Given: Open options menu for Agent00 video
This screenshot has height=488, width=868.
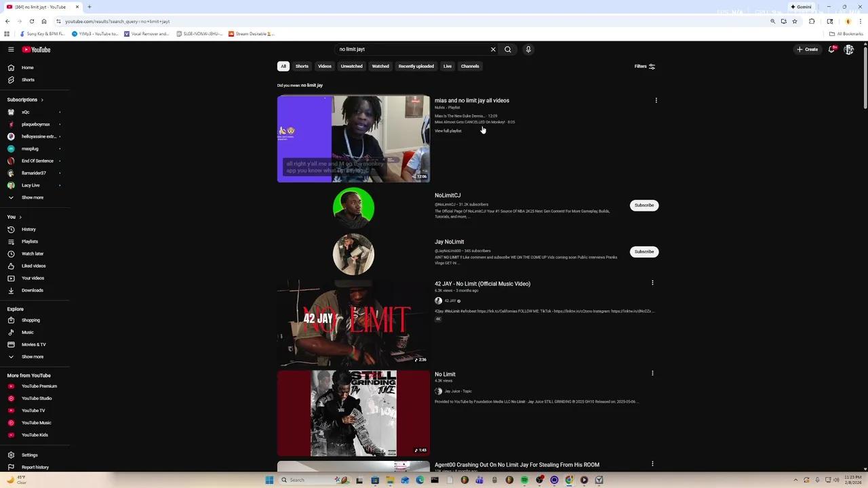Looking at the screenshot, I should [652, 464].
